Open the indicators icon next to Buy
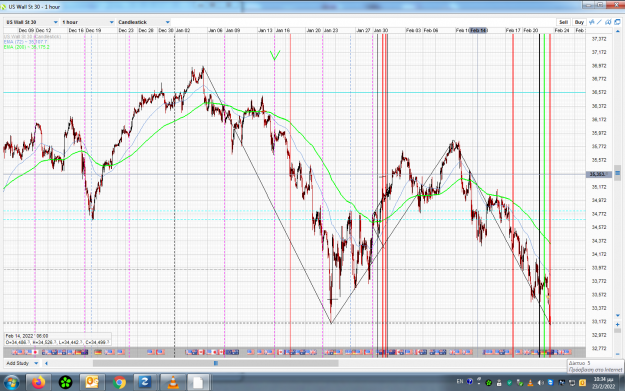This screenshot has height=391, width=625. click(592, 22)
